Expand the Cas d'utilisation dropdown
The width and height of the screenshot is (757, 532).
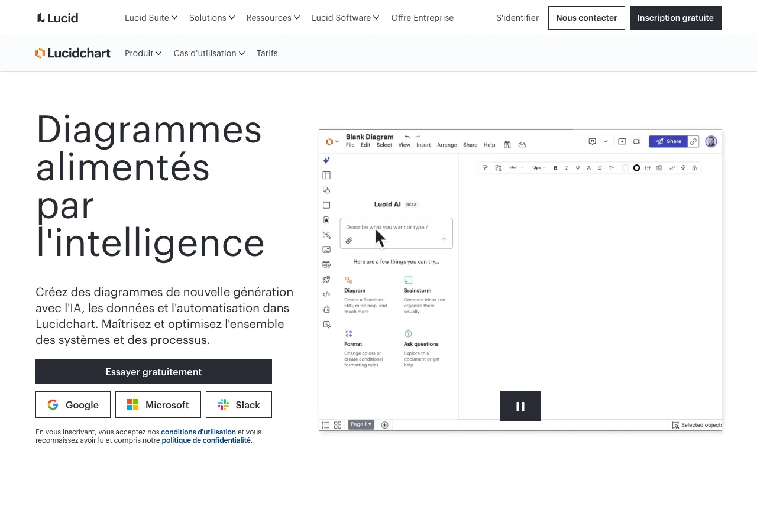click(x=209, y=53)
